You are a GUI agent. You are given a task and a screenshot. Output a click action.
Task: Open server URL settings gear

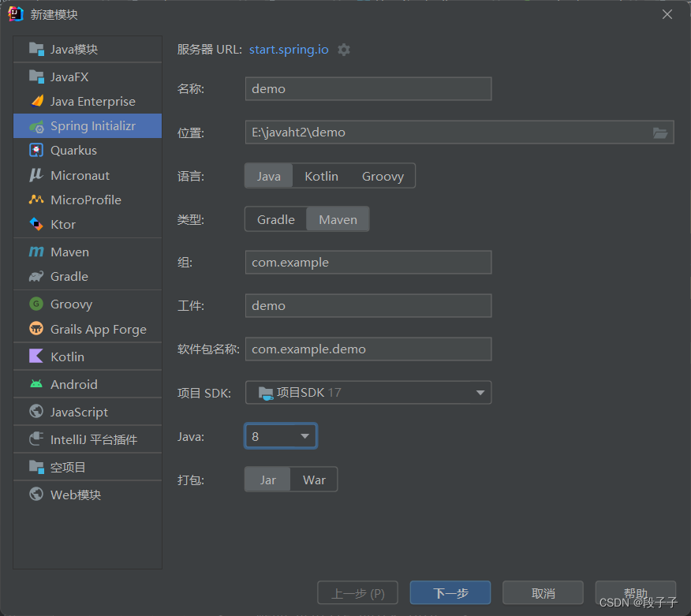(x=344, y=50)
